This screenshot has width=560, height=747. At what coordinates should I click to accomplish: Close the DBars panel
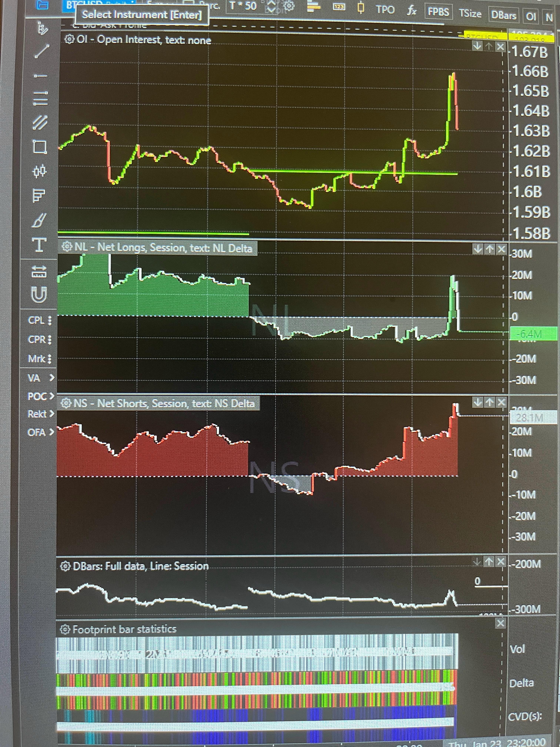coord(501,562)
